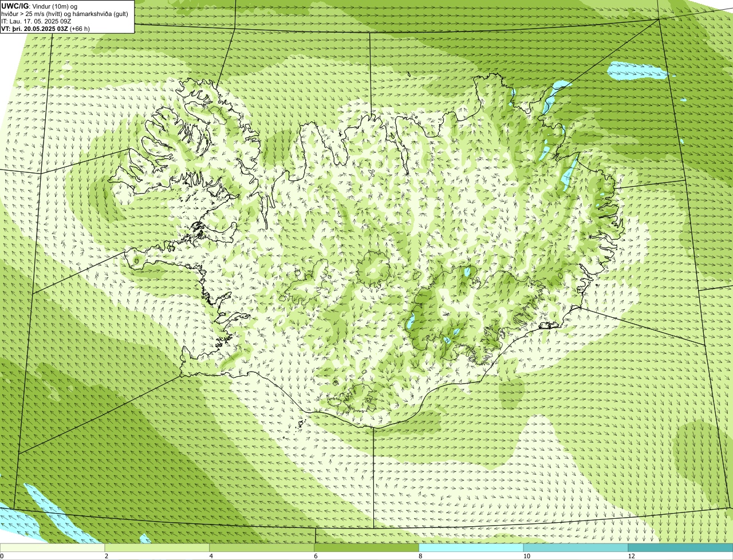Click the 'VT: þri. 20.05.2025 03Z (+66 h)' line
The width and height of the screenshot is (733, 560).
click(x=46, y=28)
